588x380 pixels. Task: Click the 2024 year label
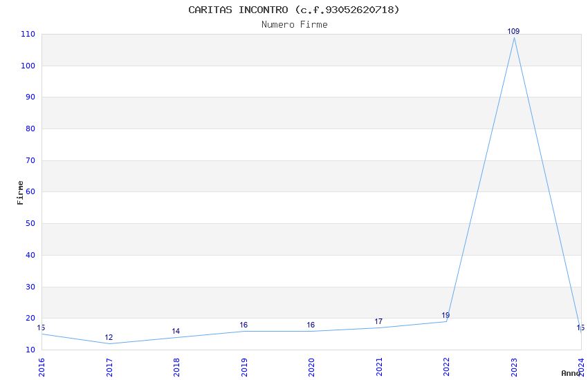581,368
